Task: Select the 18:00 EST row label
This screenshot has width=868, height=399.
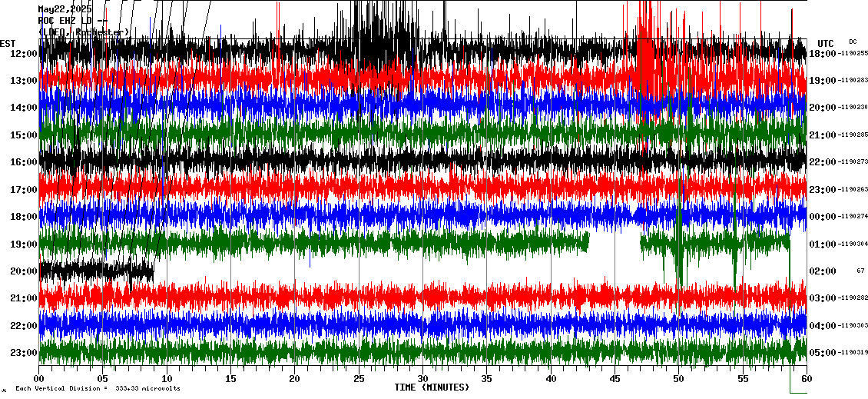Action: pos(24,217)
